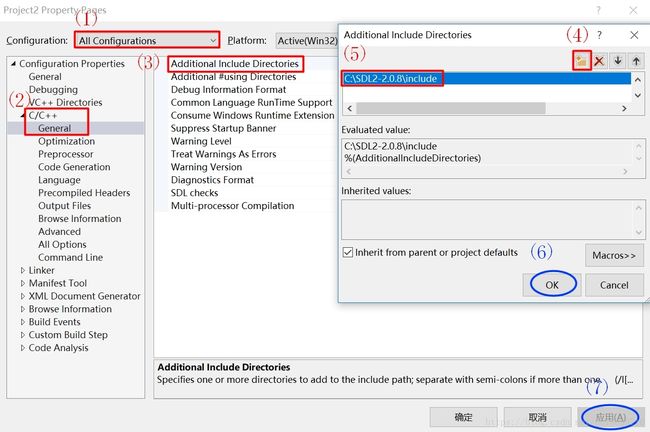Screen dimensions: 650x432
Task: Select General under C/C++
Action: click(x=55, y=128)
